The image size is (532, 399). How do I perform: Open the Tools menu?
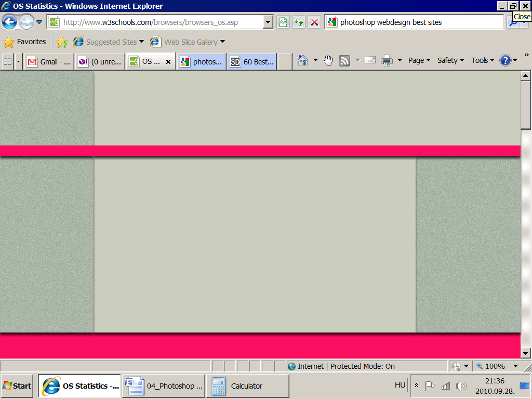pos(482,60)
